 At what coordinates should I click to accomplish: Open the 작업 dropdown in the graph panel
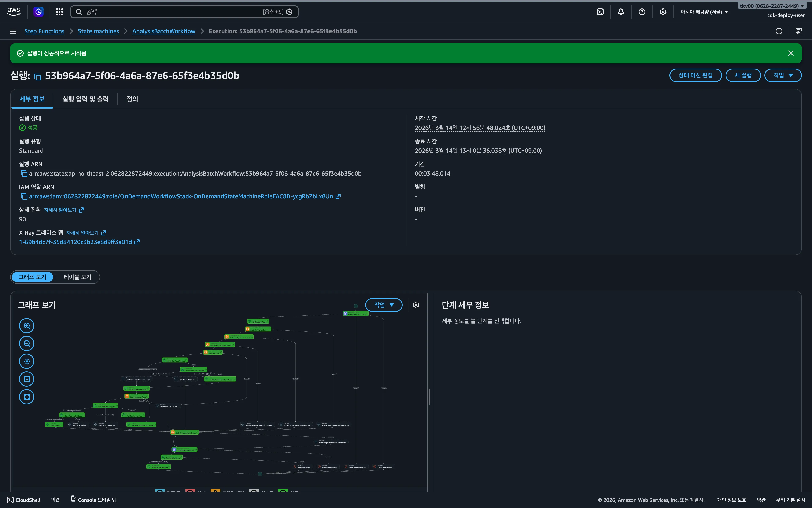coord(384,305)
